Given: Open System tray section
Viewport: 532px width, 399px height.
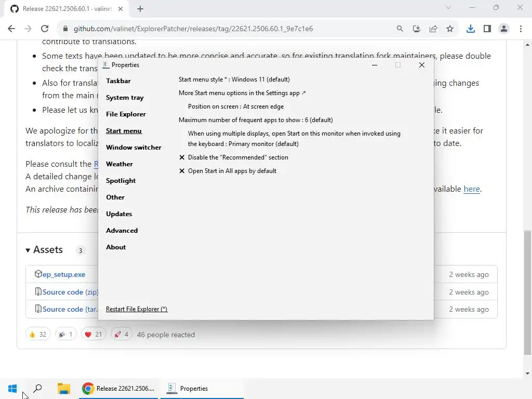Looking at the screenshot, I should 125,97.
